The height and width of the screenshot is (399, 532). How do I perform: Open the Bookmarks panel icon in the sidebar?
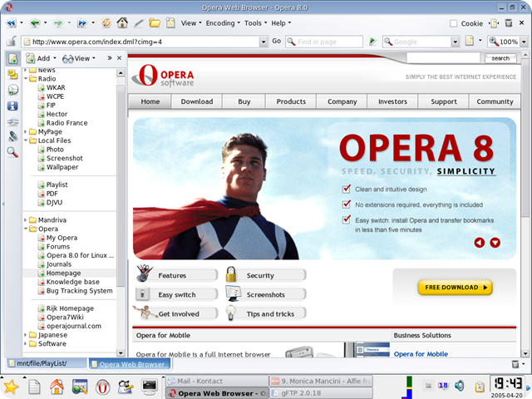coord(13,59)
